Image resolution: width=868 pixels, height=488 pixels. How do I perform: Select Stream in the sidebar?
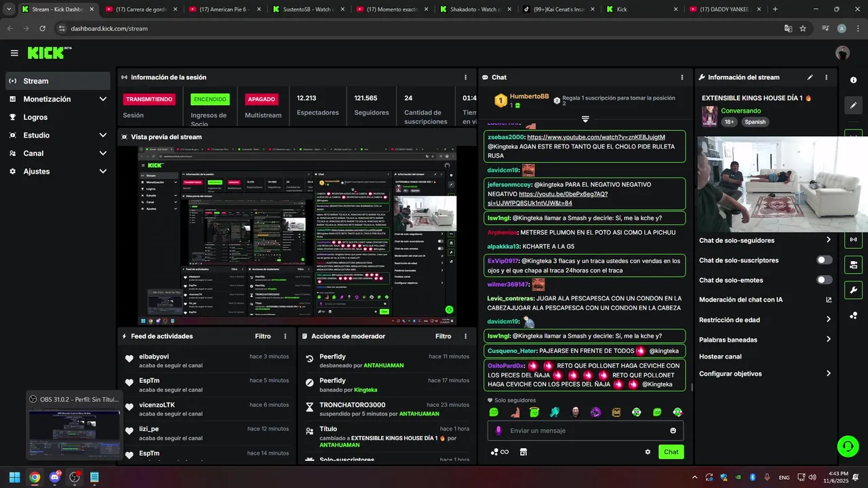point(58,81)
